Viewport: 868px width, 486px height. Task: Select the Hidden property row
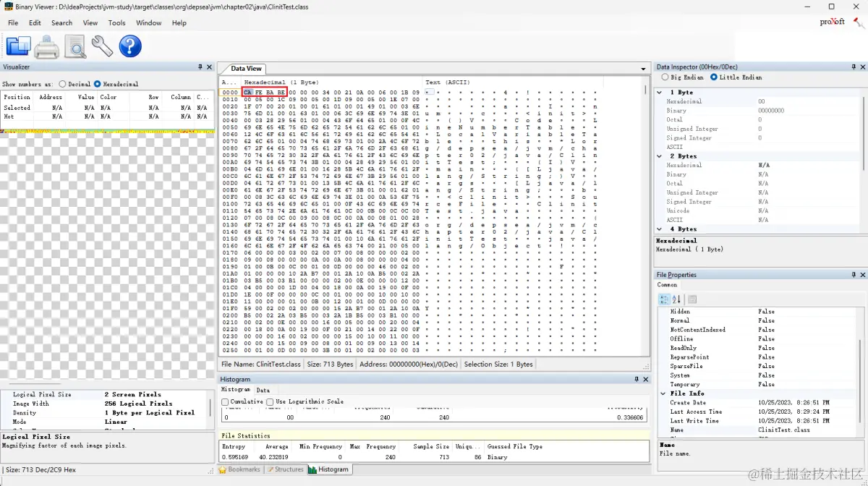point(759,312)
